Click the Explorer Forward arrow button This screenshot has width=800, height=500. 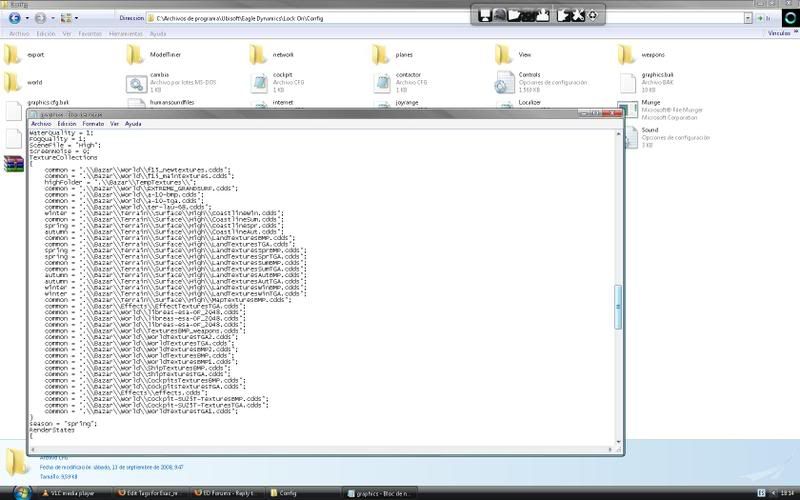point(40,18)
